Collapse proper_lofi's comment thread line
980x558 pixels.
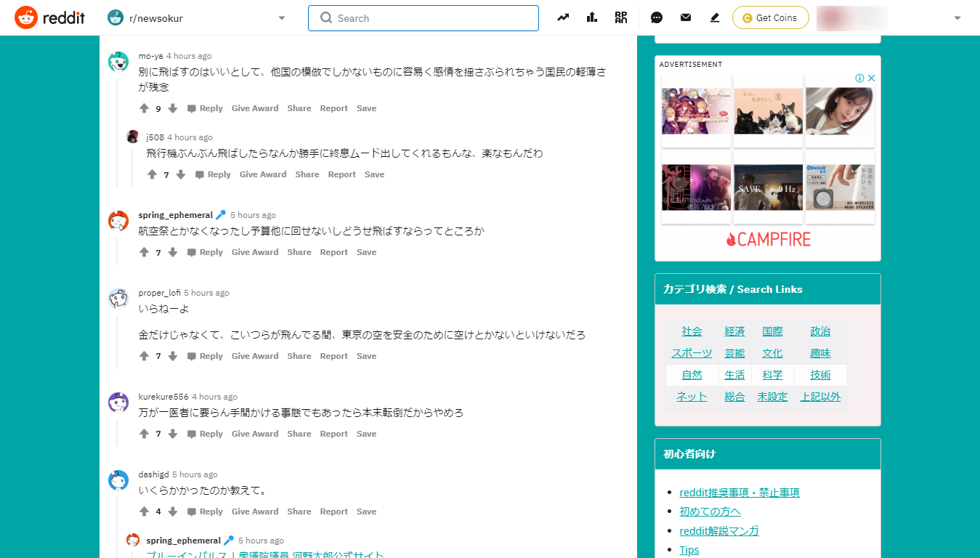[117, 340]
